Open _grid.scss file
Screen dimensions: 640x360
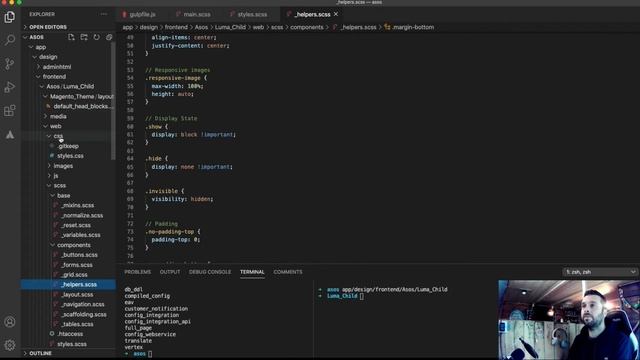click(68, 275)
